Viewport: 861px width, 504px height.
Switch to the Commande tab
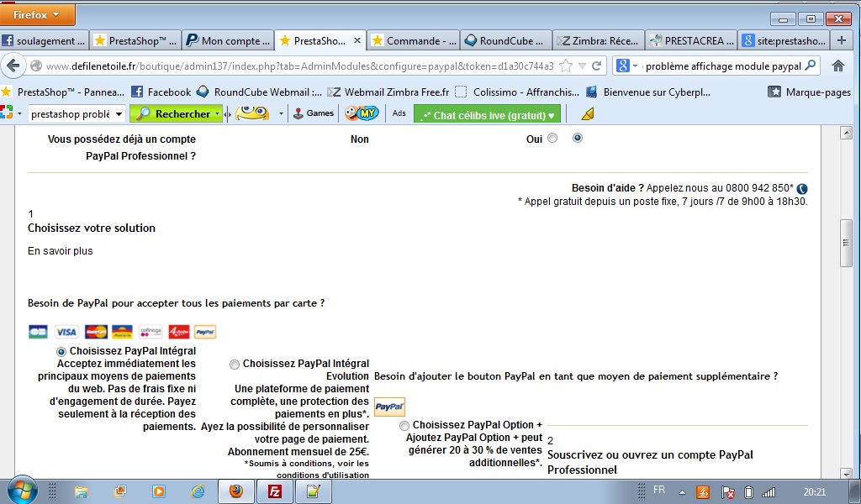coord(414,40)
